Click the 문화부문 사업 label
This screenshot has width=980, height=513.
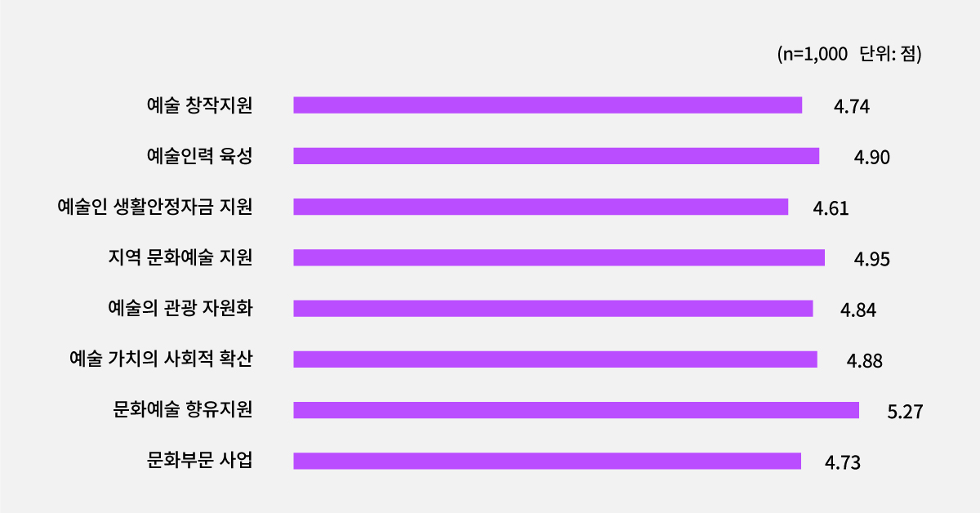tap(199, 461)
